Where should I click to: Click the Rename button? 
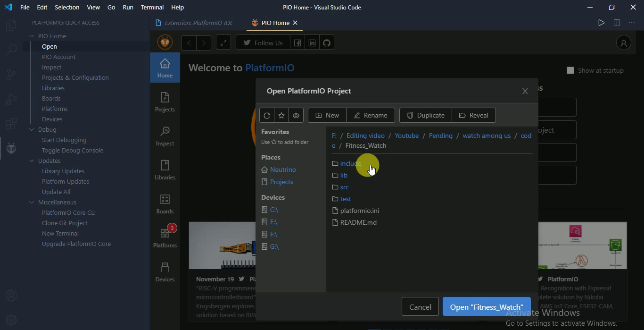coord(371,115)
